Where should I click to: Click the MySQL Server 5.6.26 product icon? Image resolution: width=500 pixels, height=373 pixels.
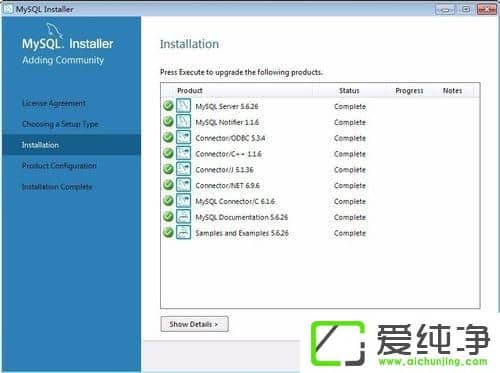click(x=183, y=106)
